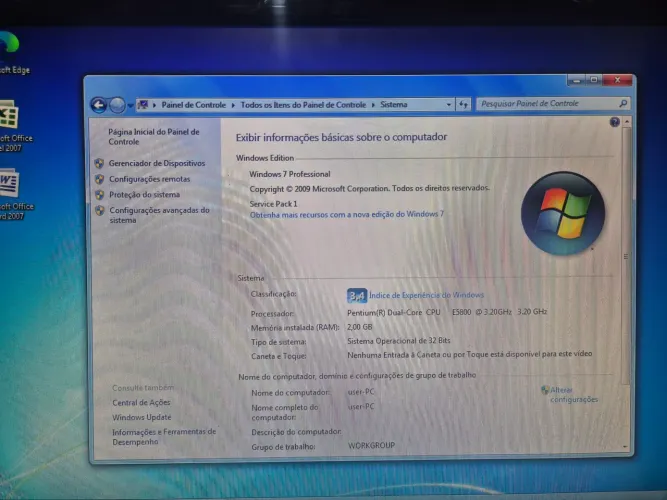Click the refresh button beside address bar
667x500 pixels.
(463, 104)
